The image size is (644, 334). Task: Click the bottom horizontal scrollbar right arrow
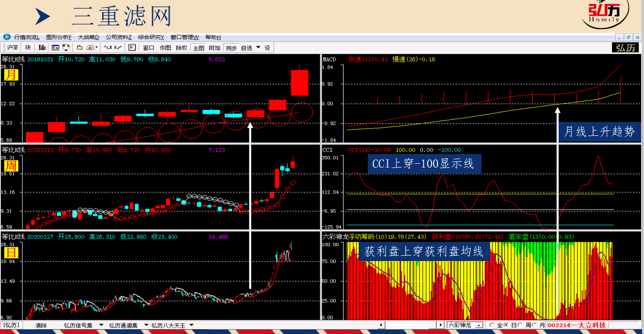(439, 325)
